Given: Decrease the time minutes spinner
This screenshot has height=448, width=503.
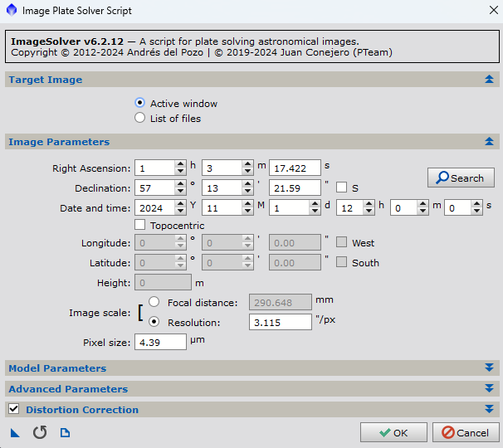Looking at the screenshot, I should pyautogui.click(x=422, y=211).
